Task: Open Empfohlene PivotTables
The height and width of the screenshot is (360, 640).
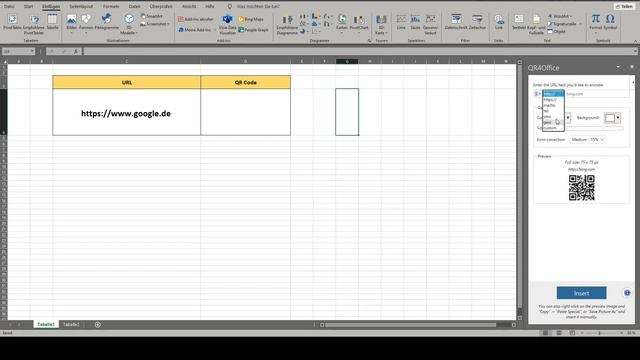Action: point(34,24)
